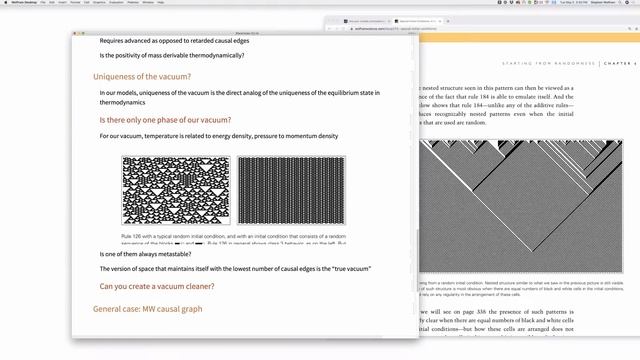Click 'Is one of them always metastable?' cell
640x360 pixels.
pos(145,254)
